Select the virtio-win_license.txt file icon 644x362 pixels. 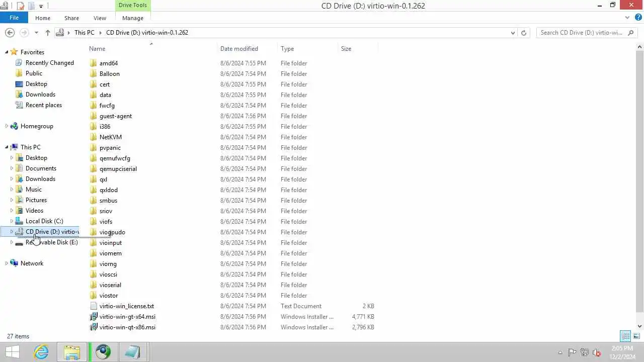pyautogui.click(x=94, y=306)
